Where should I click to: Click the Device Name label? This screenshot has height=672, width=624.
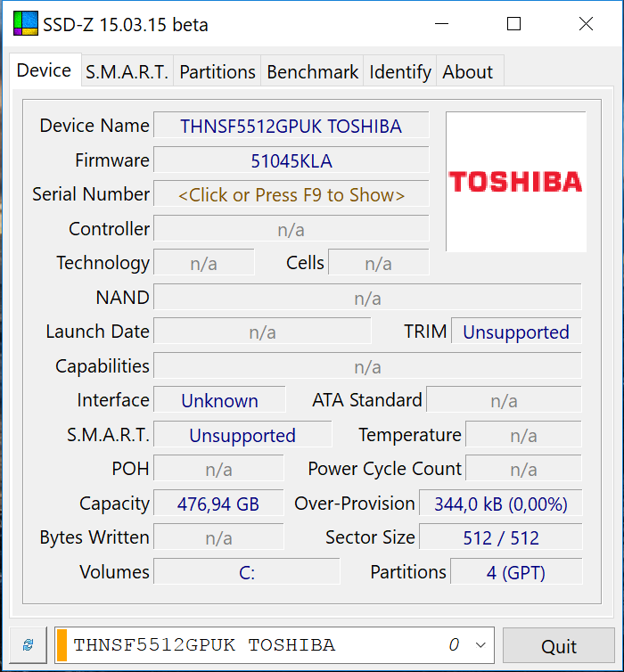tap(94, 126)
